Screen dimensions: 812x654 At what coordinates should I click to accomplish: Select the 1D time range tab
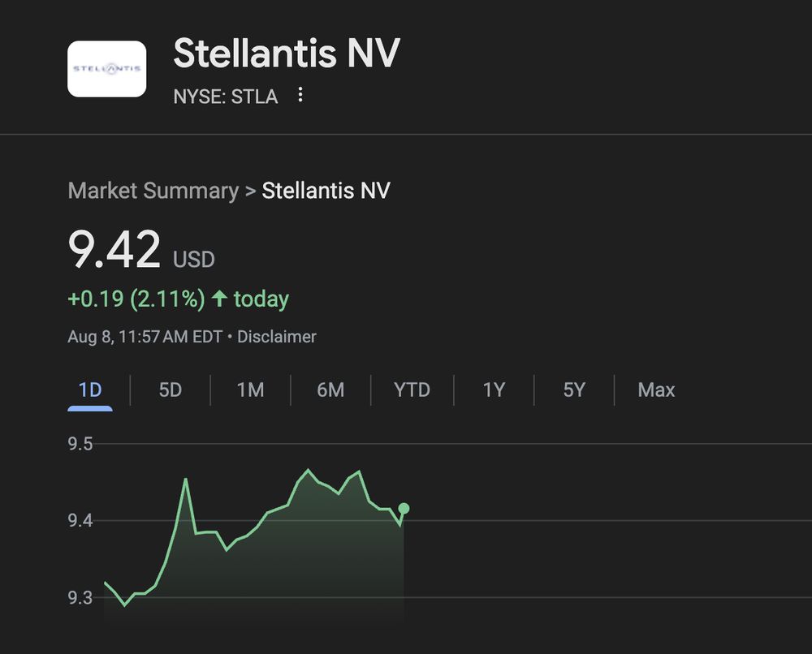(x=90, y=390)
